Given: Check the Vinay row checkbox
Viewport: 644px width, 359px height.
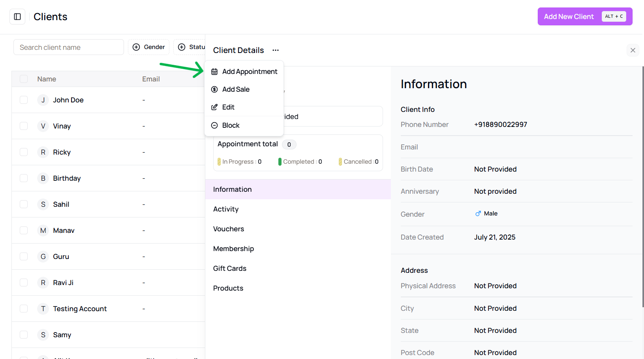Looking at the screenshot, I should pyautogui.click(x=24, y=126).
